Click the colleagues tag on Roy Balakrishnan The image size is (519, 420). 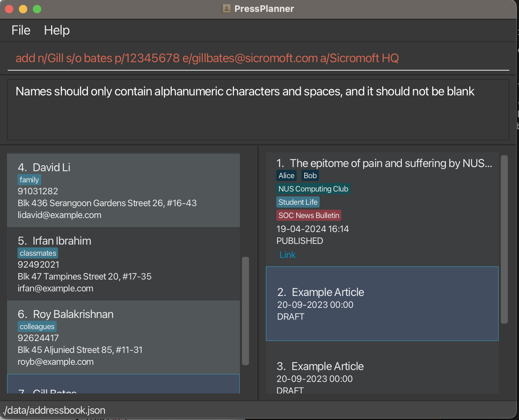tap(37, 326)
